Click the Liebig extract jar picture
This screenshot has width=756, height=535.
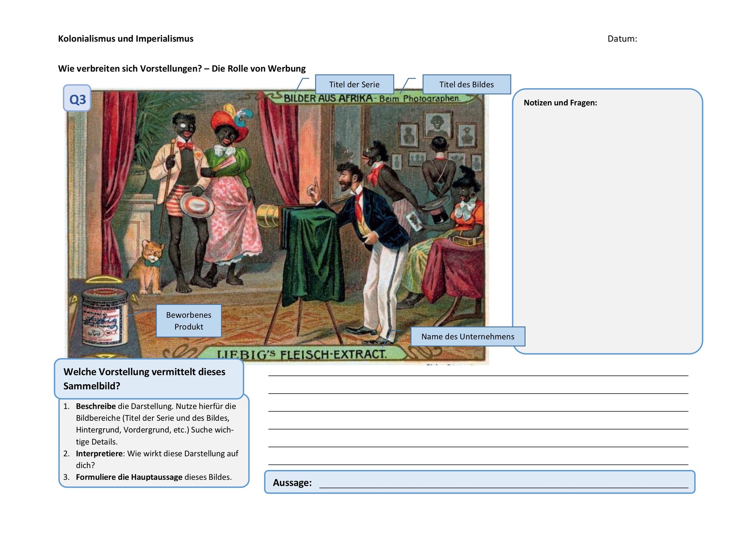pyautogui.click(x=104, y=317)
